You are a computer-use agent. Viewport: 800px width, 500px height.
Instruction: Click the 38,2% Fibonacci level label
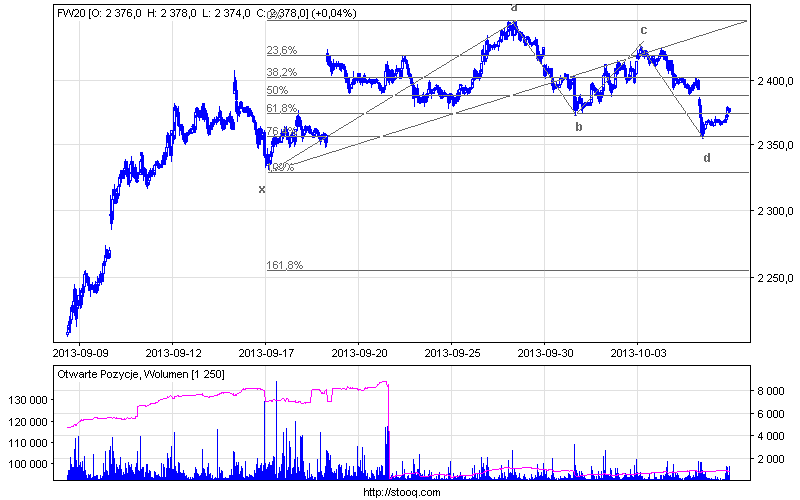click(282, 72)
